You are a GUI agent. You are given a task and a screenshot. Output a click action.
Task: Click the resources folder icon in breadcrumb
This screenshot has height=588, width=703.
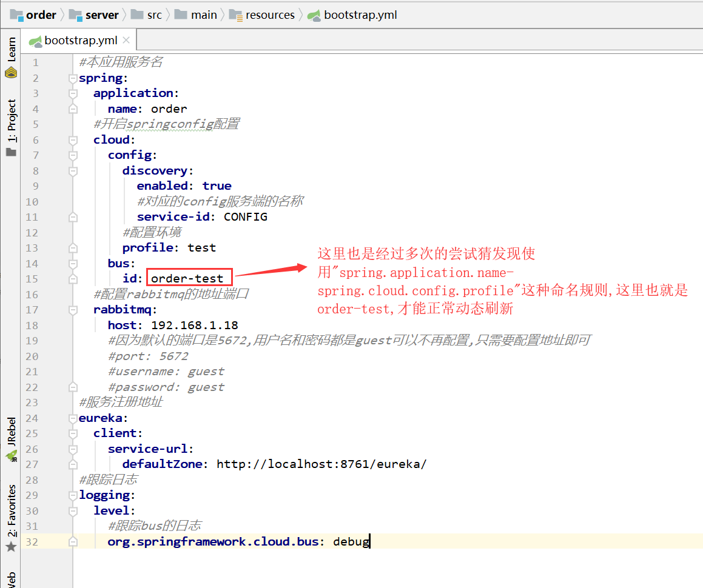[x=236, y=15]
